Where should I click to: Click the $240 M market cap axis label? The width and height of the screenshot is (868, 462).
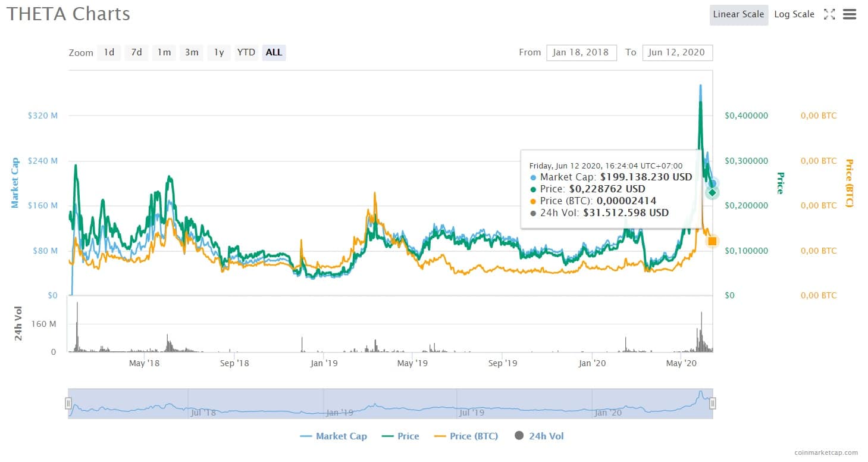click(43, 161)
